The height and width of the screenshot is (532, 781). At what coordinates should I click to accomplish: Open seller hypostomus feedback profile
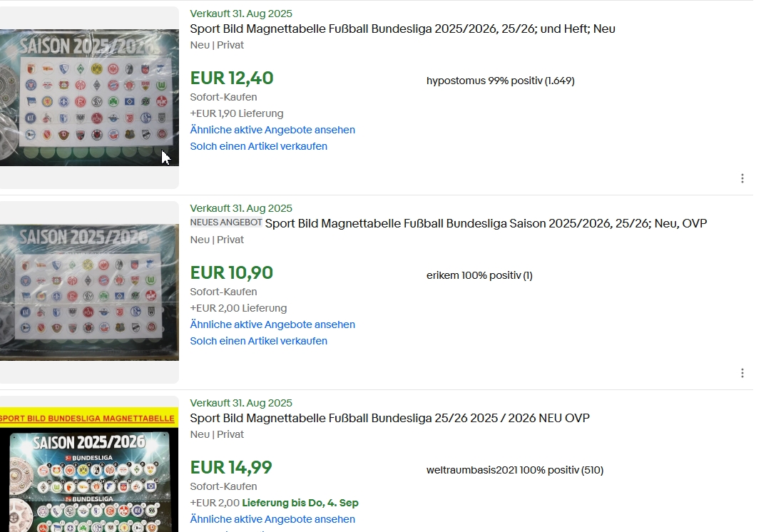[500, 81]
